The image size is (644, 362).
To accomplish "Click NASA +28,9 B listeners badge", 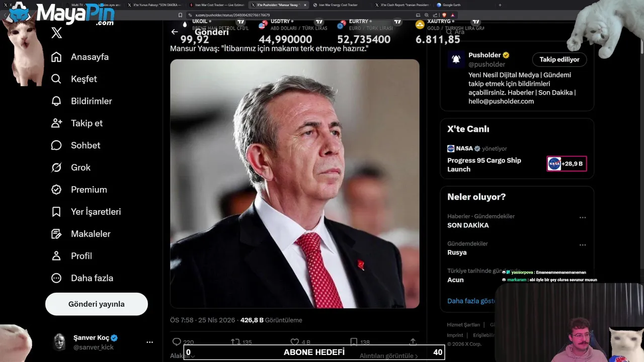I will pos(567,163).
